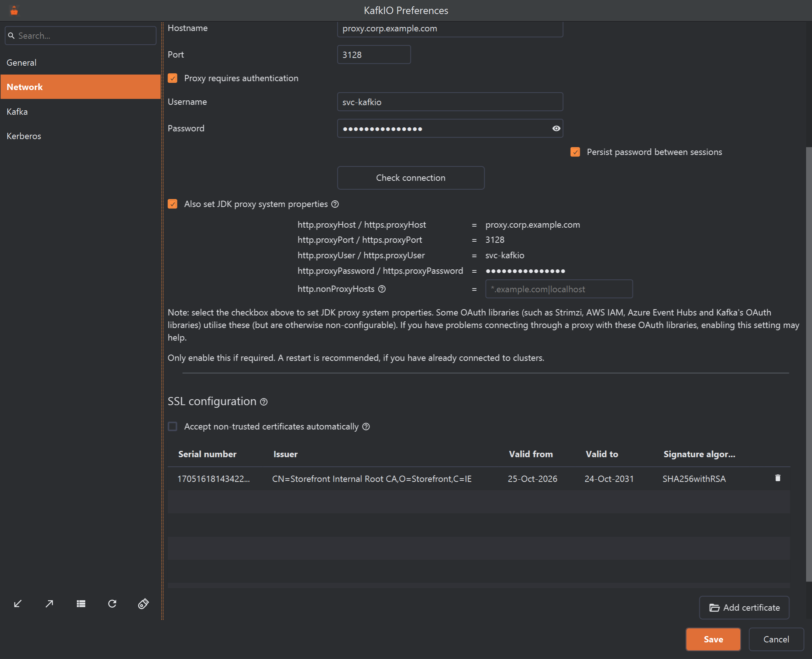Open the Kerberos preferences section
This screenshot has height=659, width=812.
tap(80, 136)
